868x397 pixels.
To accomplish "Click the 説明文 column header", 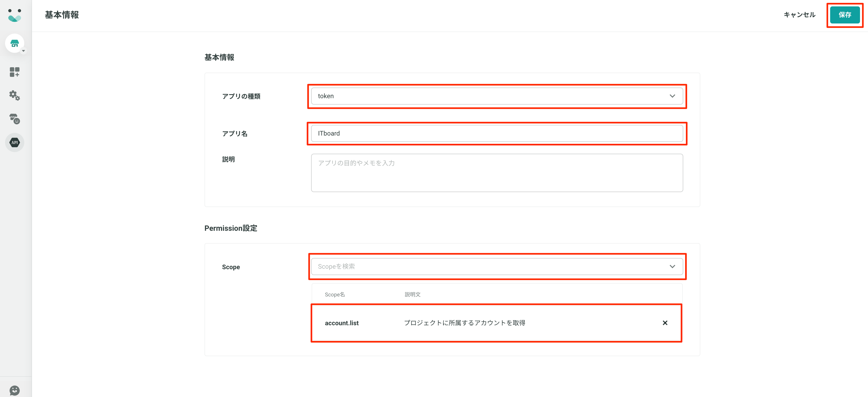I will point(412,295).
